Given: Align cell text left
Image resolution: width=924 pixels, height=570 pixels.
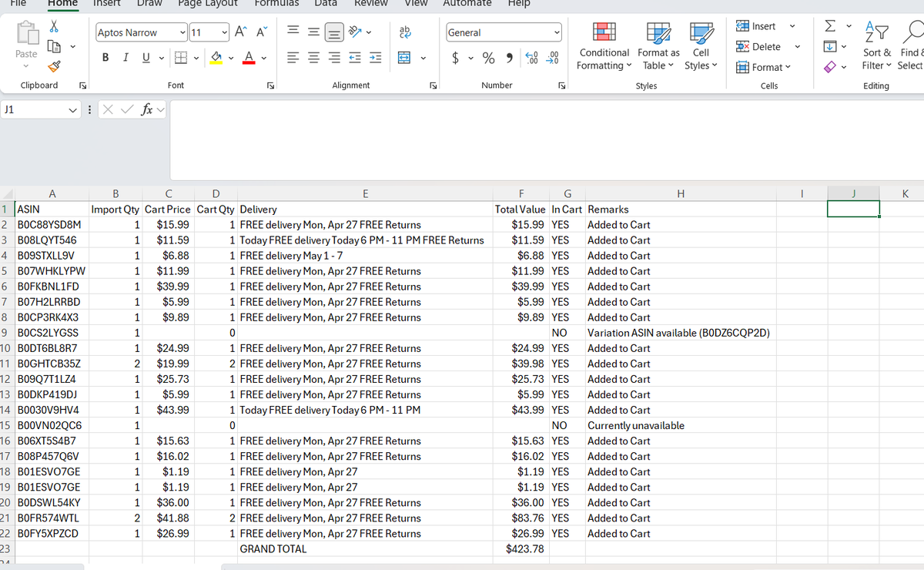Looking at the screenshot, I should coord(295,58).
